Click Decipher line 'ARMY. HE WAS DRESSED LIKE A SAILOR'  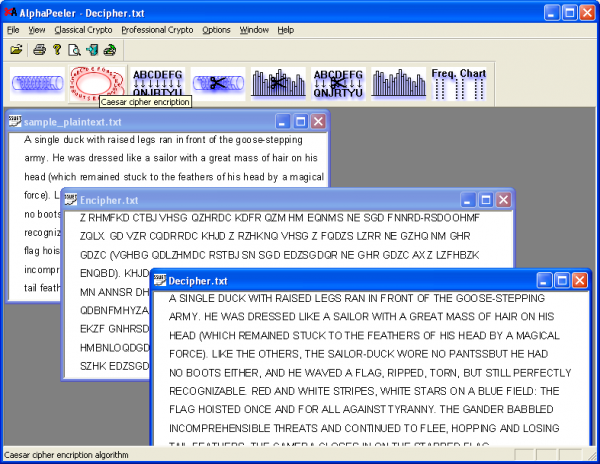[362, 316]
